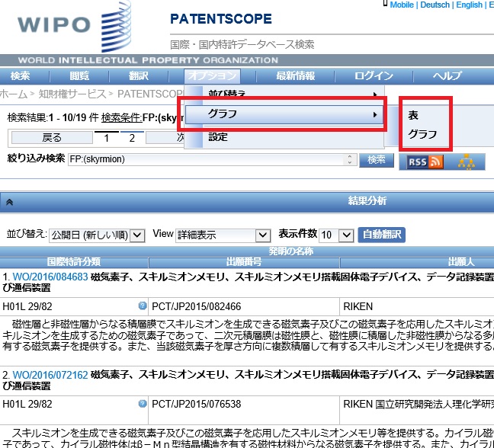This screenshot has width=494, height=448.
Task: Switch language to English
Action: [x=469, y=5]
